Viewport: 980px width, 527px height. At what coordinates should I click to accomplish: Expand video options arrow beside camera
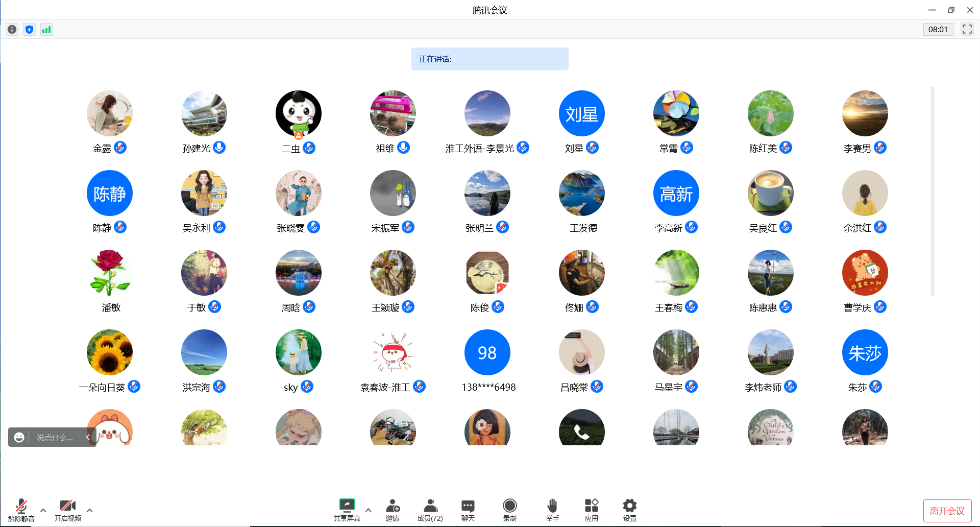tap(90, 510)
